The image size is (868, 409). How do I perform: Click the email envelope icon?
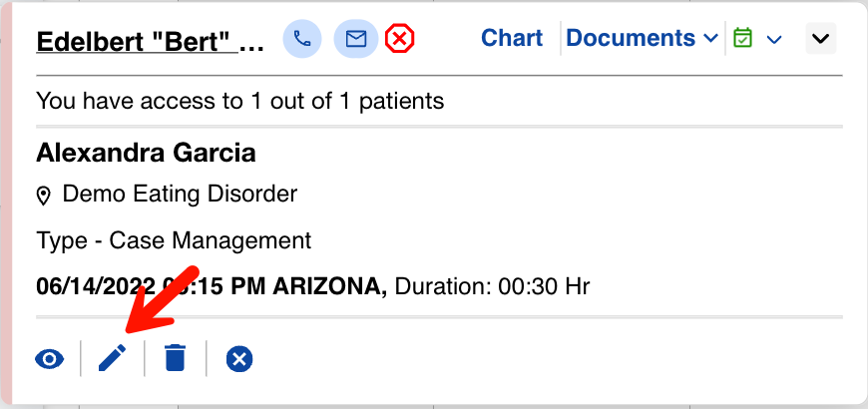356,39
